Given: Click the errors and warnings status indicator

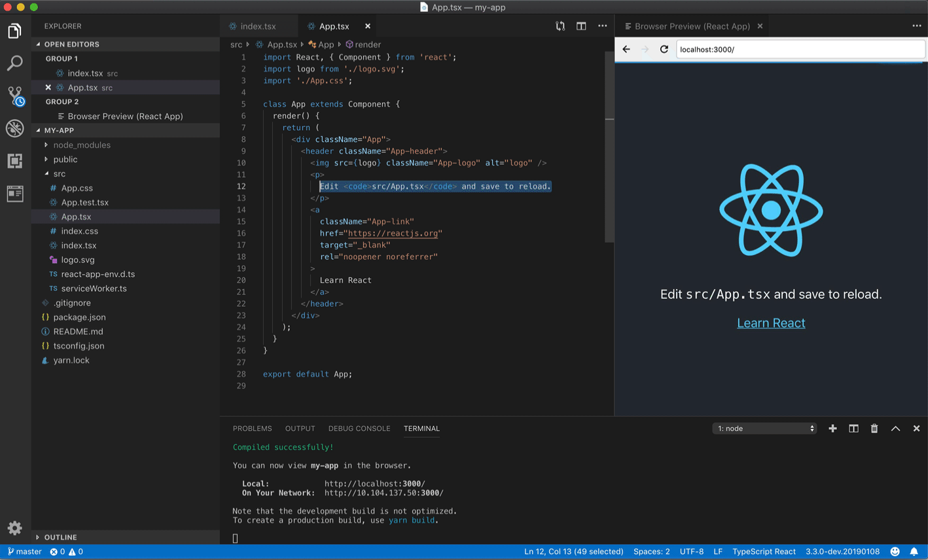Looking at the screenshot, I should coord(67,551).
